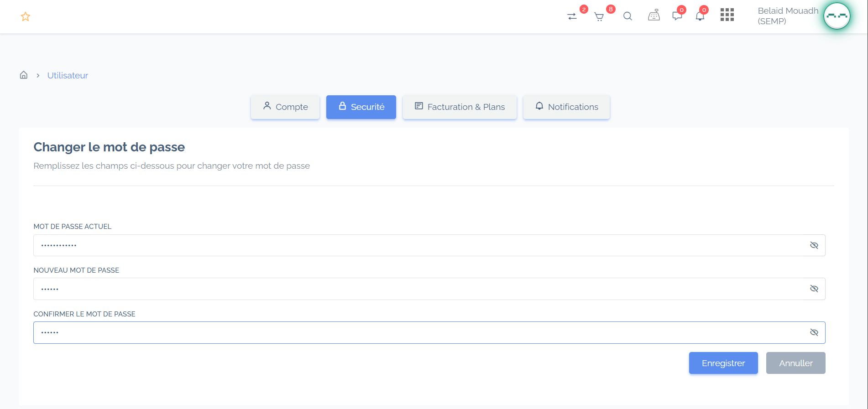Toggle visibility of the new password
The image size is (868, 409).
(814, 289)
